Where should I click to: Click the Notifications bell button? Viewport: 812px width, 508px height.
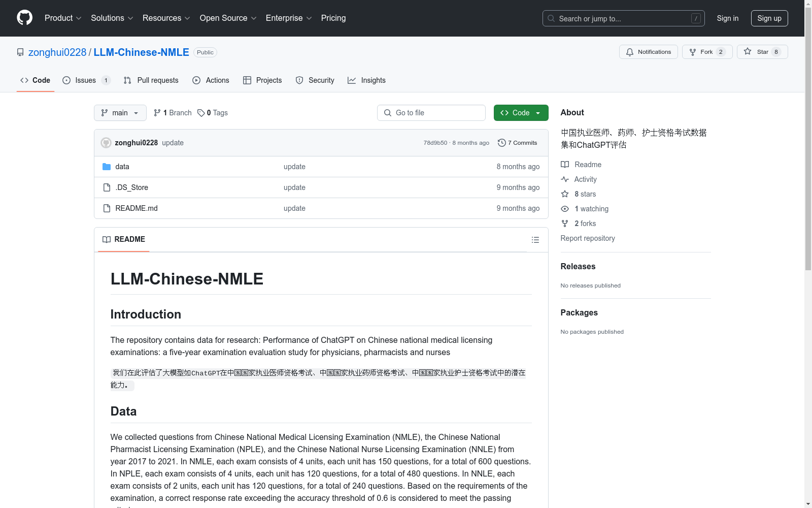coord(648,52)
